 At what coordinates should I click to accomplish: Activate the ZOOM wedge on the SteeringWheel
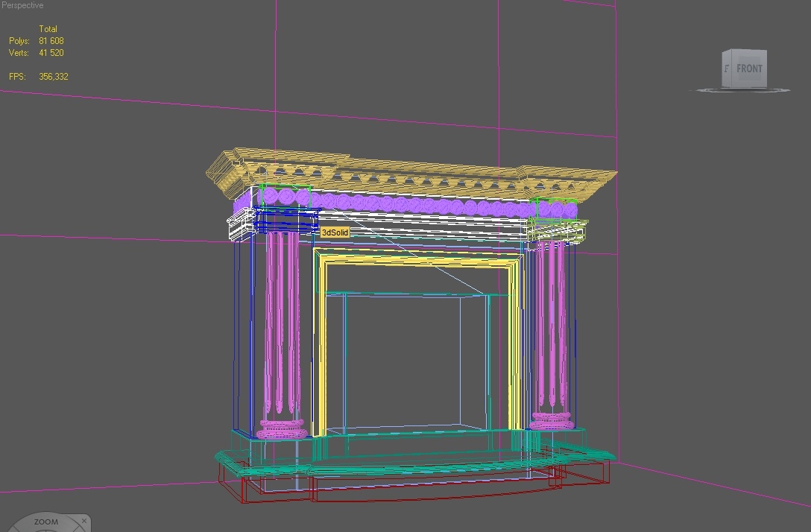(45, 522)
